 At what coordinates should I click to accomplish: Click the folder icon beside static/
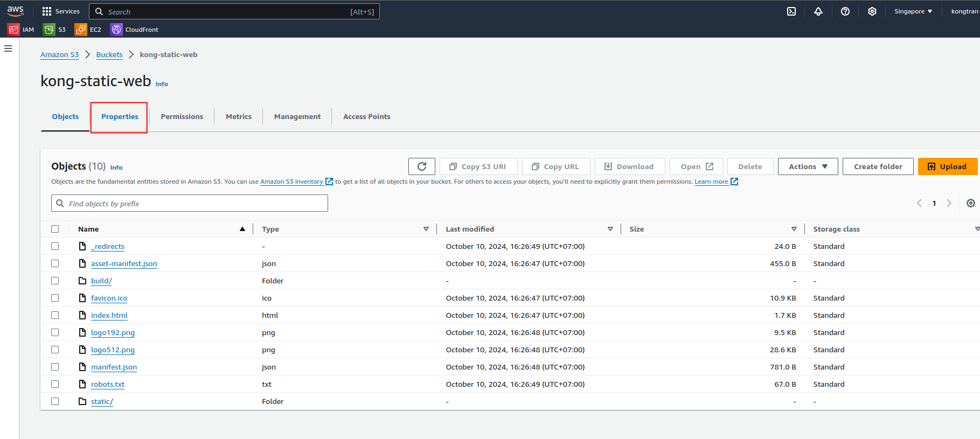point(82,401)
